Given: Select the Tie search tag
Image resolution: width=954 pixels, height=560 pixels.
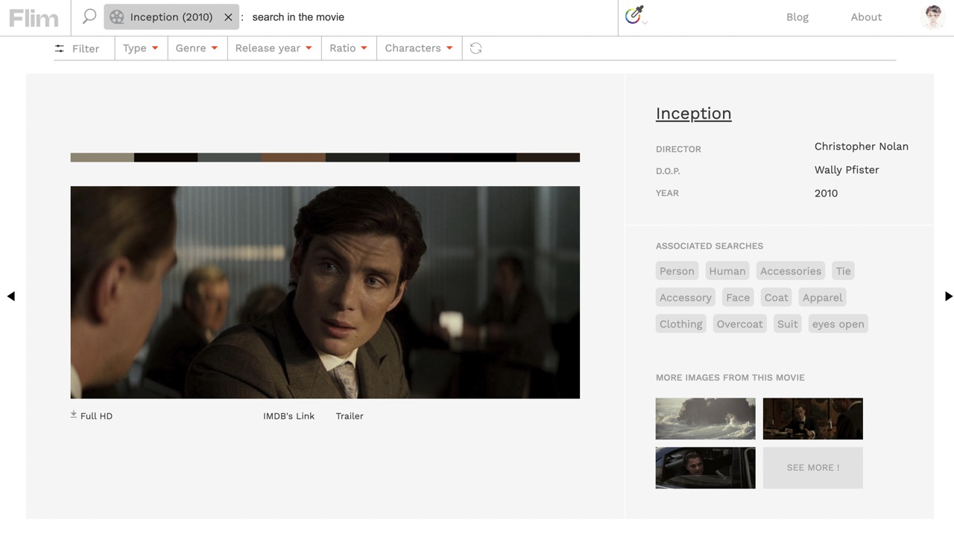Looking at the screenshot, I should tap(843, 271).
